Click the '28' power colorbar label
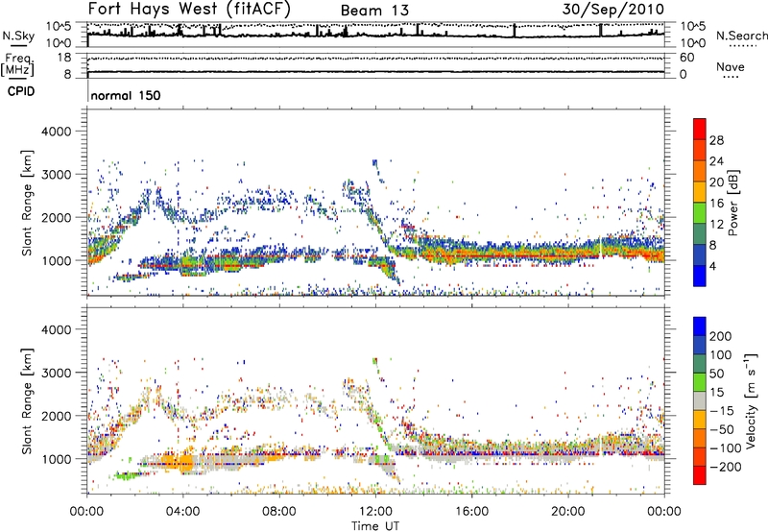 coord(716,140)
